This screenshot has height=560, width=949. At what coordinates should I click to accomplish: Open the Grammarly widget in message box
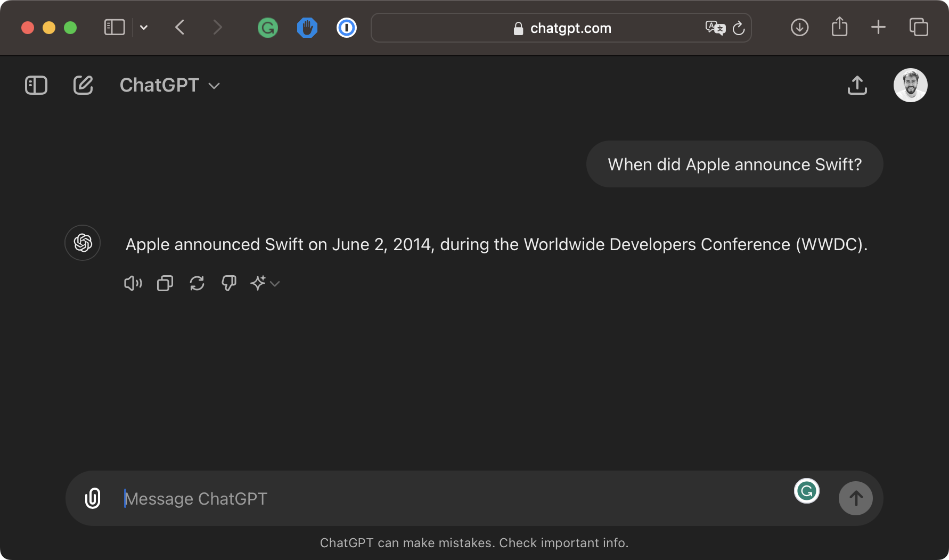[x=806, y=491]
